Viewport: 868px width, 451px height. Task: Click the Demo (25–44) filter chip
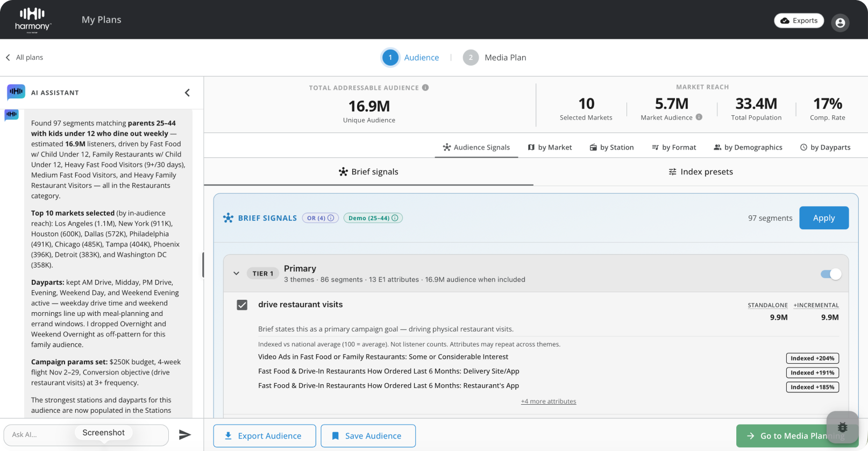(373, 218)
